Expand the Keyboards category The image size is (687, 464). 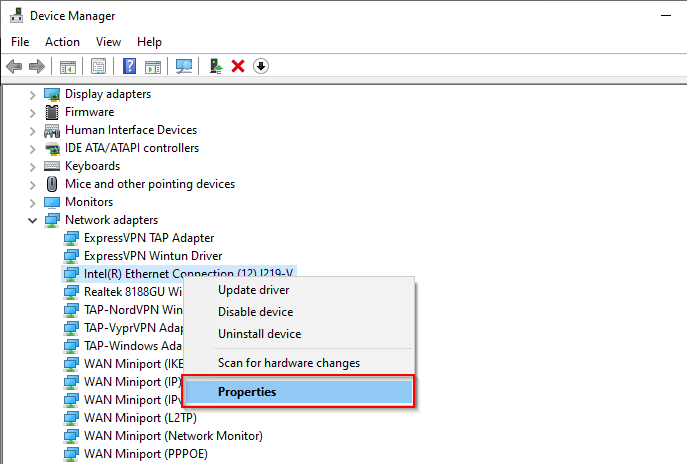pos(33,166)
